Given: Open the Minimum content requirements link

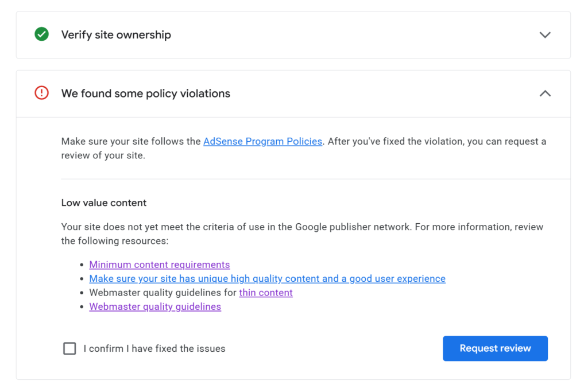Looking at the screenshot, I should tap(159, 265).
